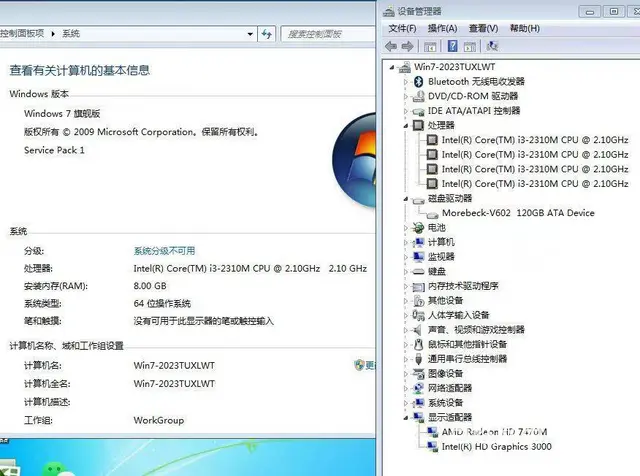Select the 电池 battery icon
Image resolution: width=640 pixels, height=476 pixels.
(418, 227)
